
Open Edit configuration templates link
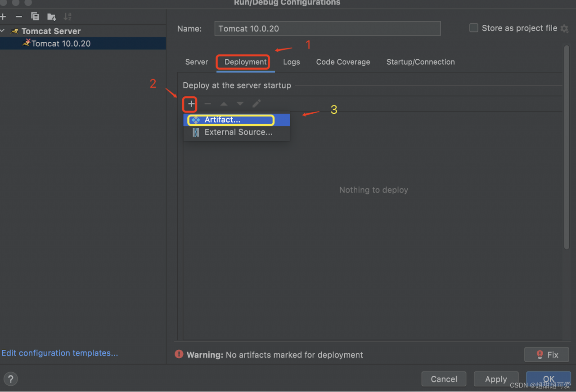point(60,353)
